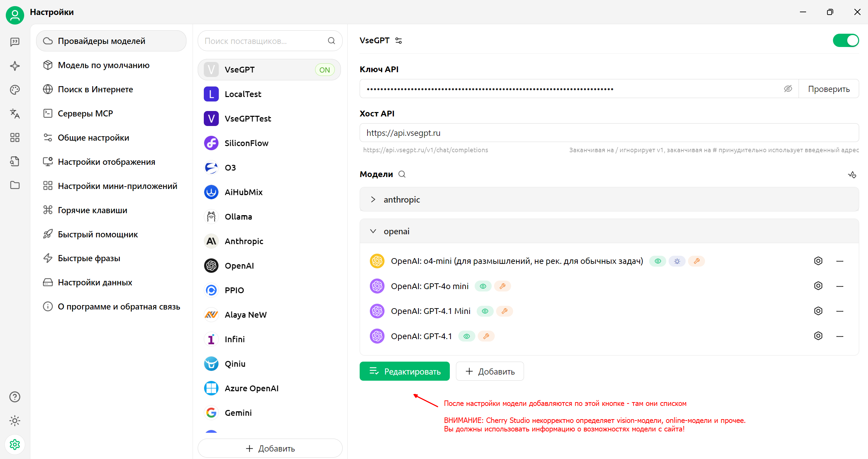Click Добавить provider button at list bottom
Viewport: 868px width, 459px height.
(270, 448)
